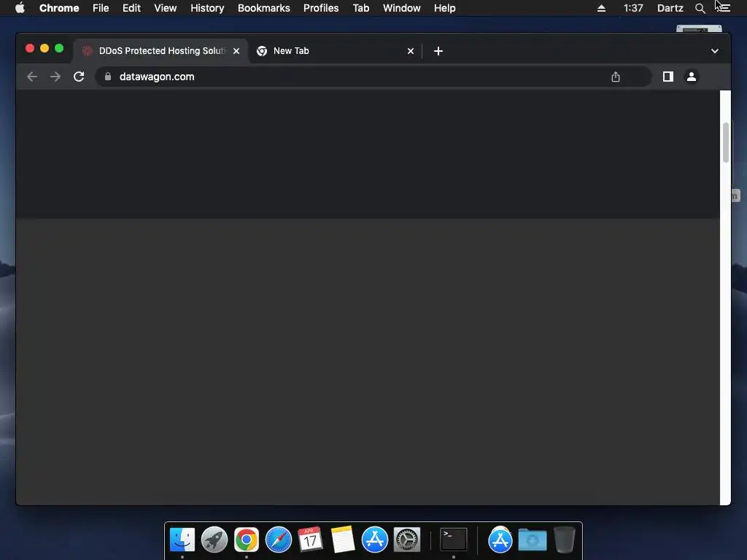Expand the tab search chevron

coord(715,51)
